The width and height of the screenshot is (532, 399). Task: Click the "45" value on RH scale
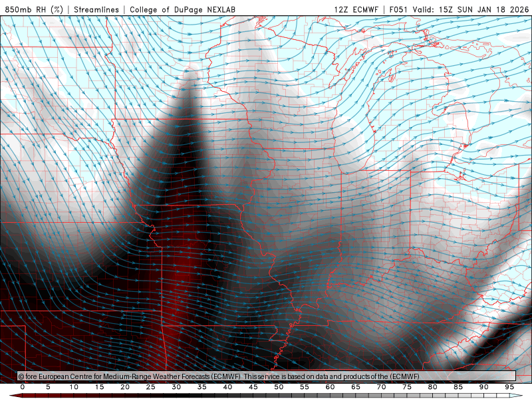[x=253, y=387]
